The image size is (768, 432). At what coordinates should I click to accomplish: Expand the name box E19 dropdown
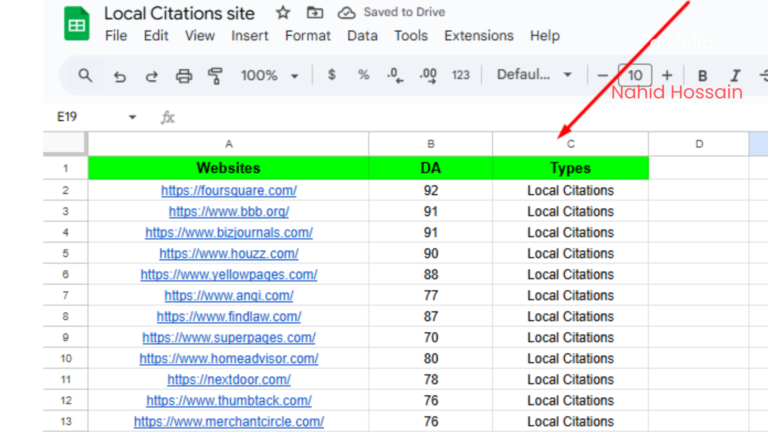pyautogui.click(x=132, y=117)
